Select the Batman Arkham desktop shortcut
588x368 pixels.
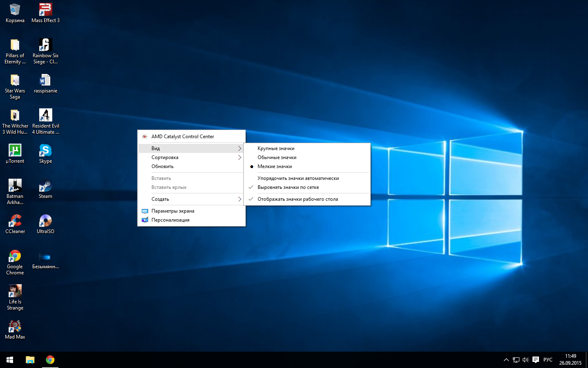tap(15, 192)
